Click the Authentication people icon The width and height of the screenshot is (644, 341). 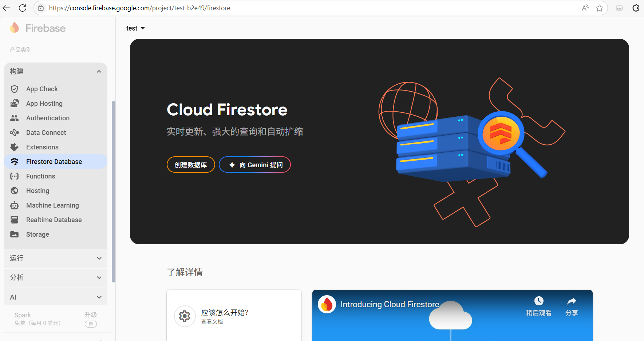pyautogui.click(x=15, y=118)
